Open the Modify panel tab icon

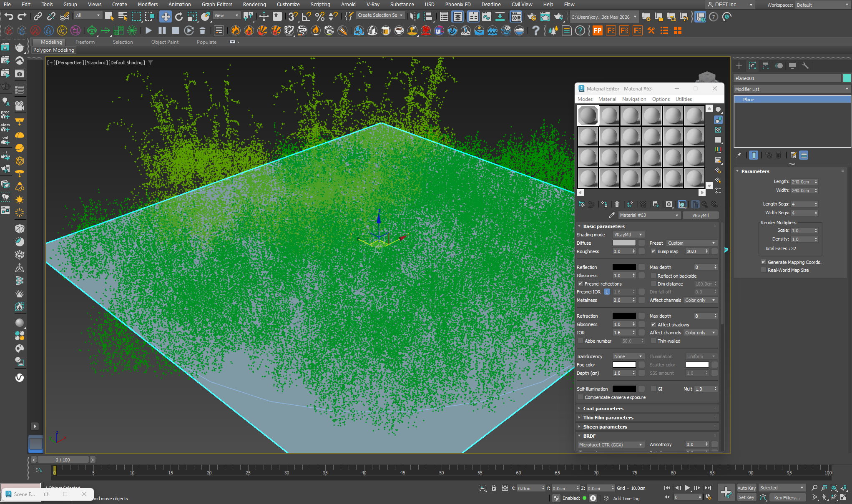752,66
